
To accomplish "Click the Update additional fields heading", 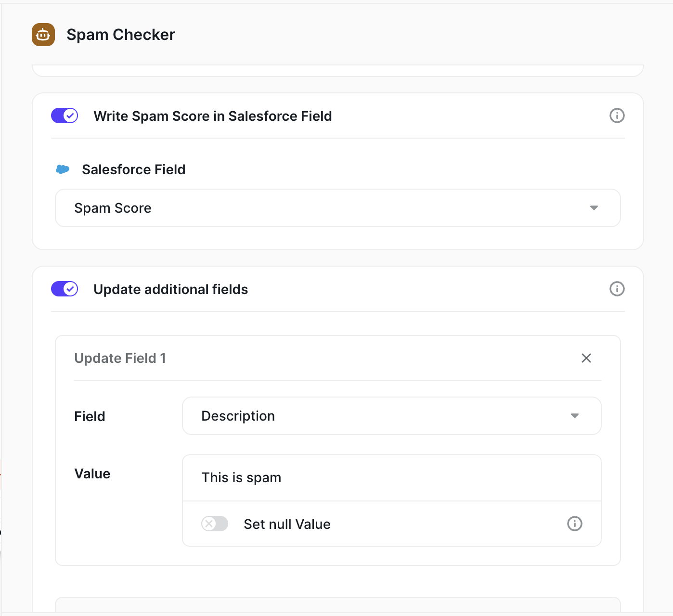I will click(x=171, y=289).
